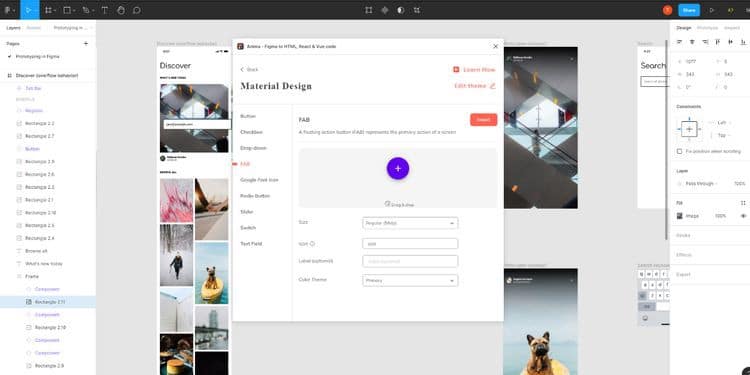The width and height of the screenshot is (750, 375).
Task: Toggle Fix position when scrolling checkbox
Action: click(679, 151)
